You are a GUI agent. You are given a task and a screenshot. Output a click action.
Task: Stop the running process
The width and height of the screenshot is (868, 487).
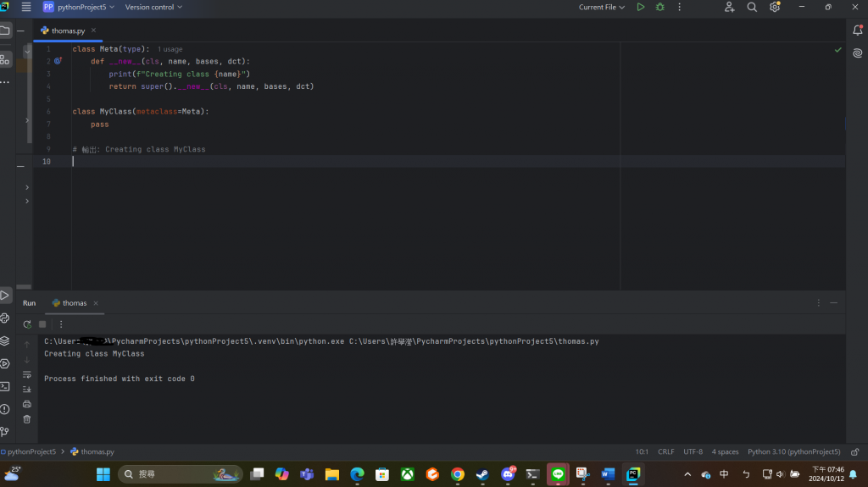pyautogui.click(x=42, y=324)
